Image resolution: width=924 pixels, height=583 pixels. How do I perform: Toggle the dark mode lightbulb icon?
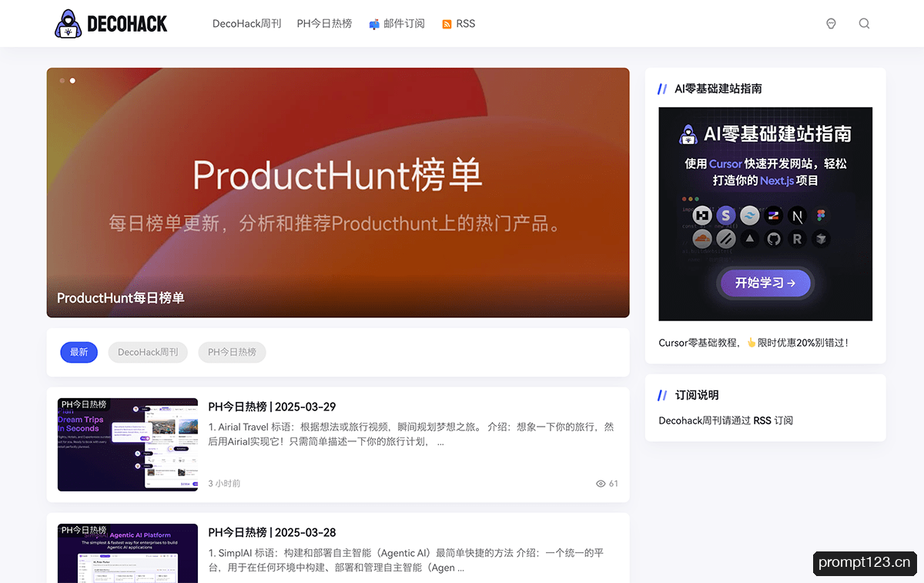click(831, 24)
